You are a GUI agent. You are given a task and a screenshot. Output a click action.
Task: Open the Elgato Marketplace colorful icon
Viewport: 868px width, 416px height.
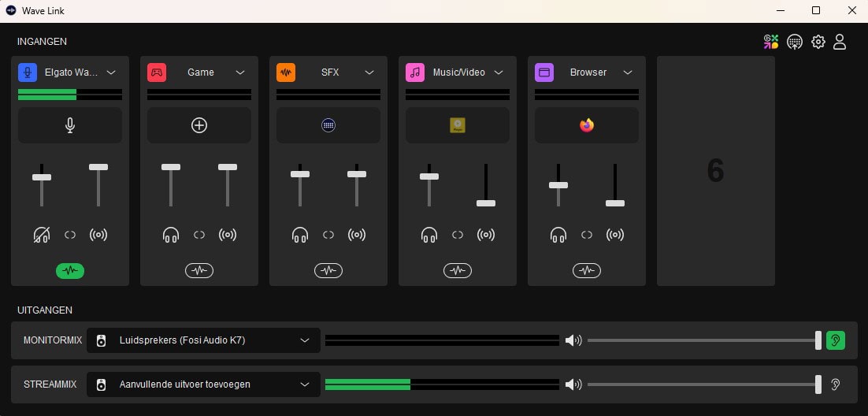(x=771, y=42)
